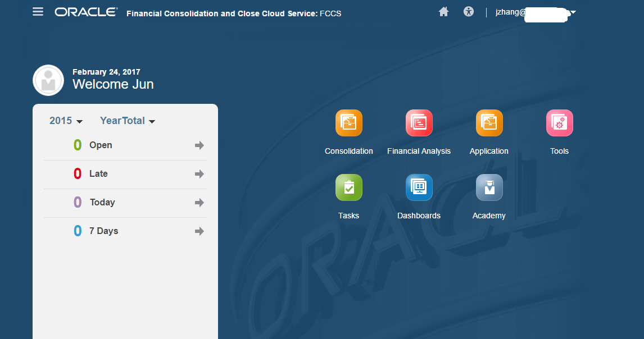This screenshot has width=644, height=339.
Task: Click the Tasks label text
Action: (x=349, y=216)
